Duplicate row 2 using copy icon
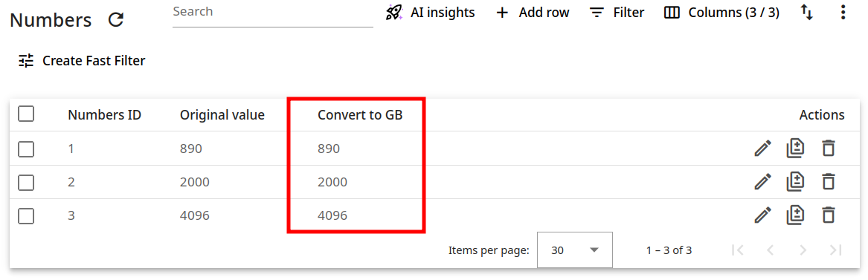The height and width of the screenshot is (280, 868). [796, 182]
